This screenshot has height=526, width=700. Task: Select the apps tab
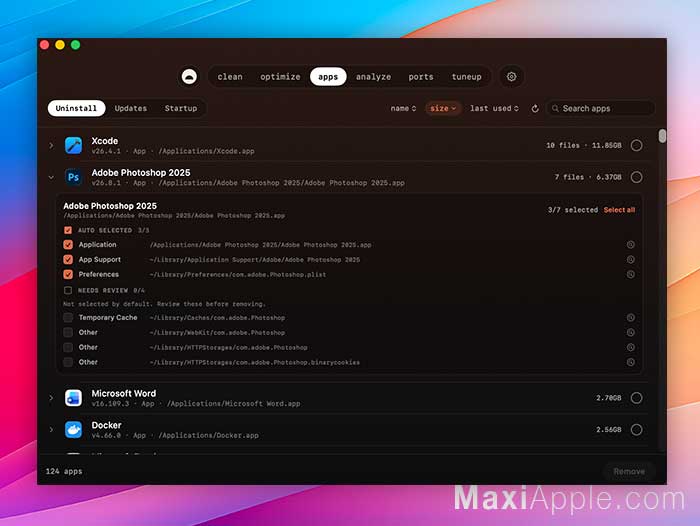[x=328, y=77]
